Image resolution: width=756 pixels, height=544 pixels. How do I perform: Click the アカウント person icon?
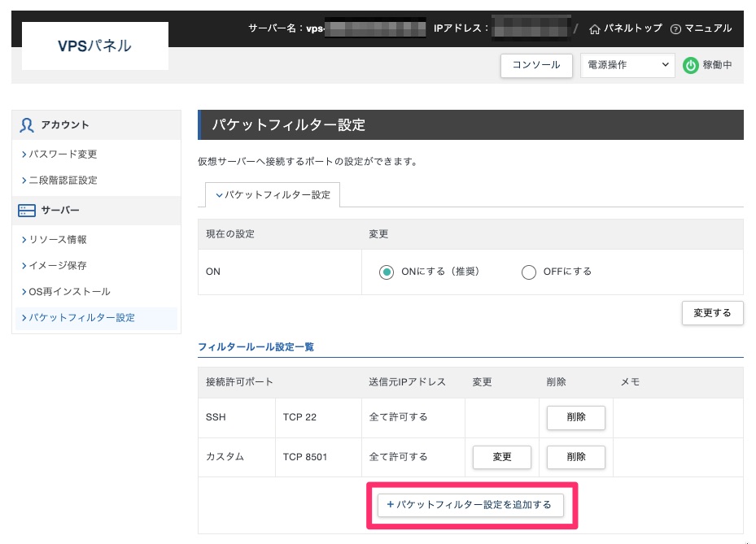click(27, 125)
